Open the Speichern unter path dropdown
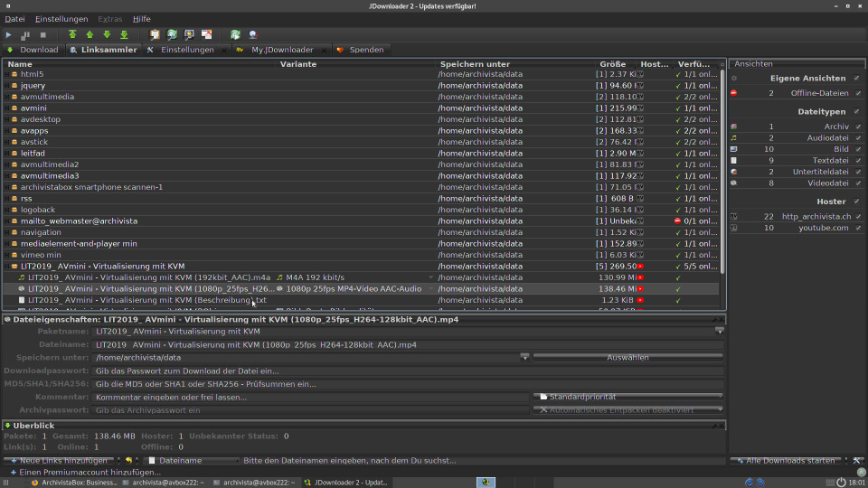 [x=524, y=358]
